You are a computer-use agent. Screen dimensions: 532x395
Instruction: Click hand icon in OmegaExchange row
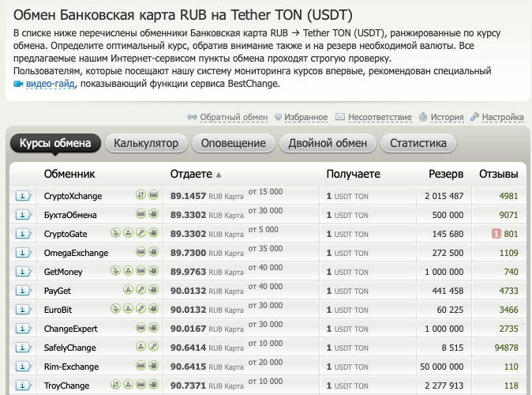point(154,252)
